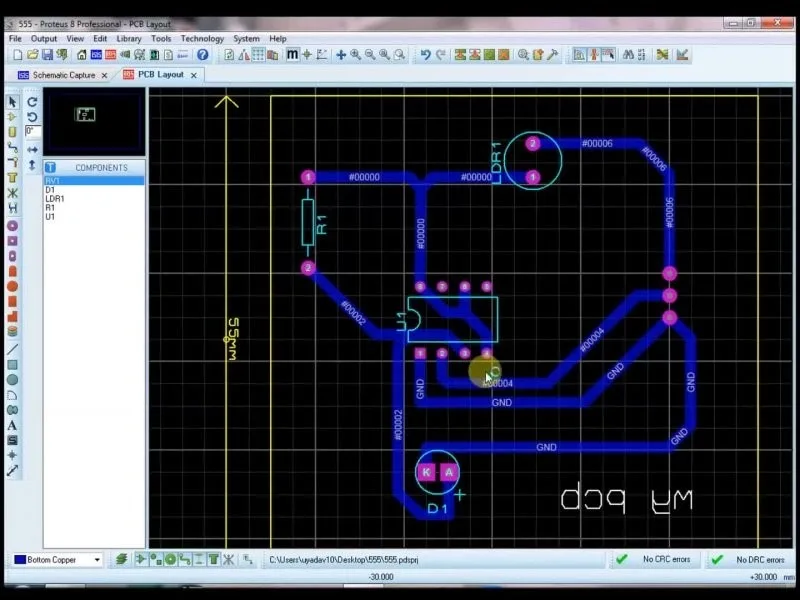Select the Selection Mode arrow tool

click(12, 102)
